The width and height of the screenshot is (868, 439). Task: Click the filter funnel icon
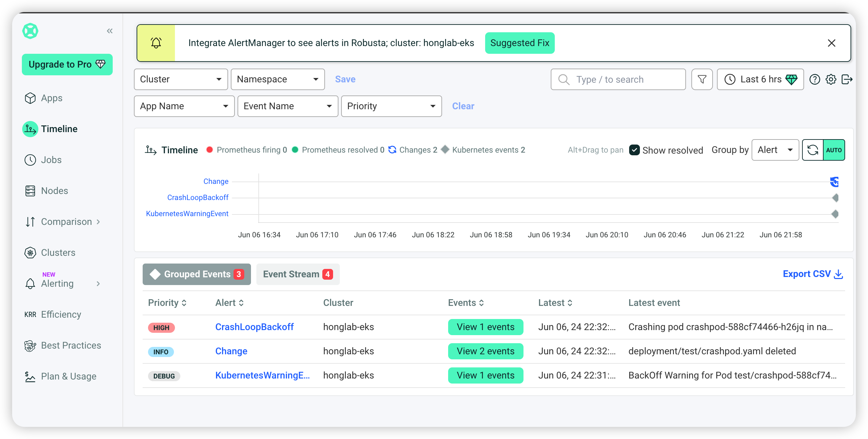click(702, 79)
